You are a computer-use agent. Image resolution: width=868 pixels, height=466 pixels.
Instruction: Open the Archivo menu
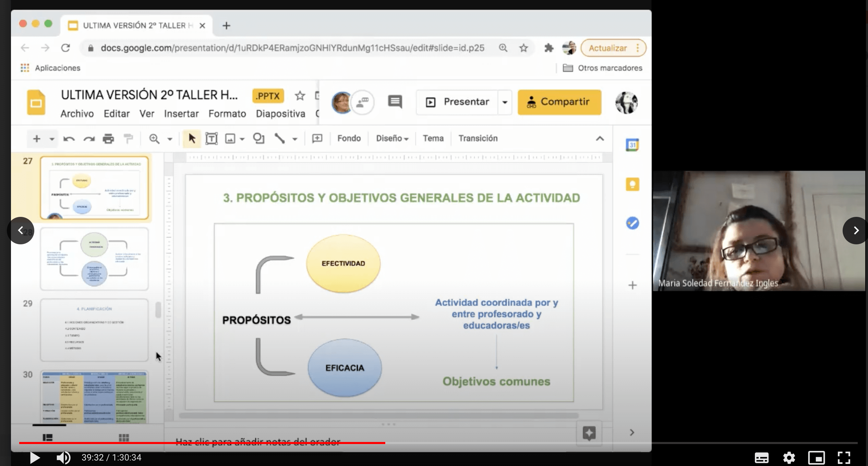(x=77, y=114)
